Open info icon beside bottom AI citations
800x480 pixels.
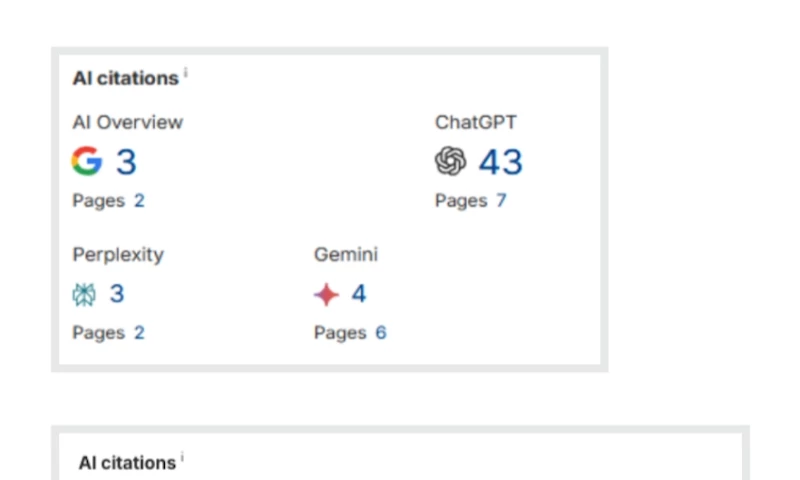pos(183,458)
